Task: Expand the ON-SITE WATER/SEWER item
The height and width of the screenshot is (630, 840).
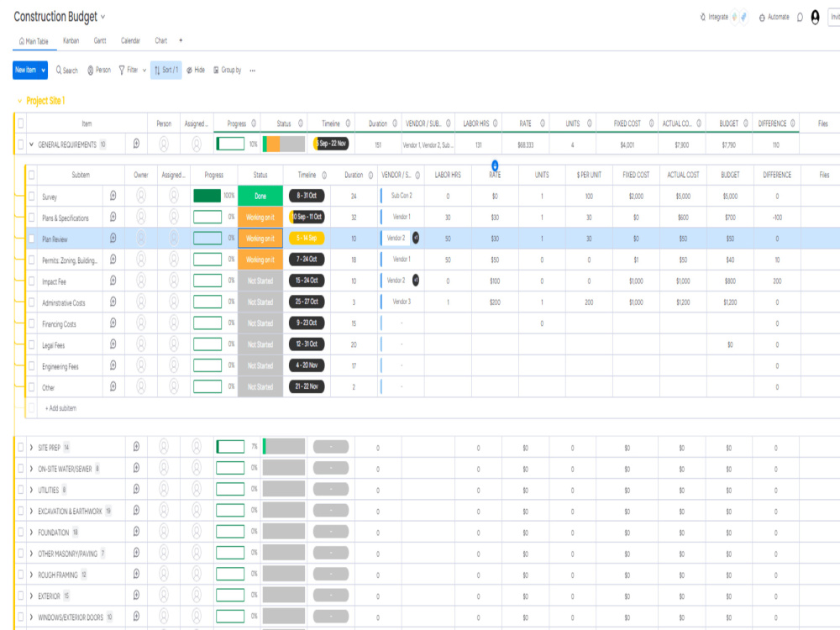Action: [x=31, y=468]
